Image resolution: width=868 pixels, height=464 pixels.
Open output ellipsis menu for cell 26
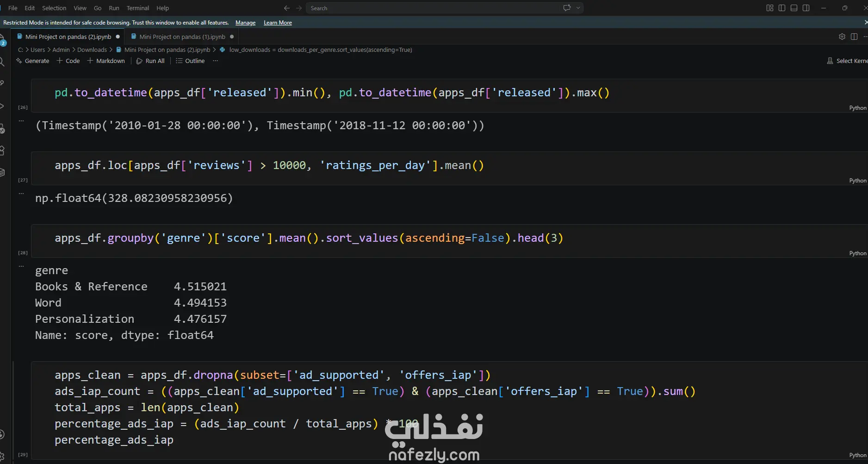(x=21, y=120)
